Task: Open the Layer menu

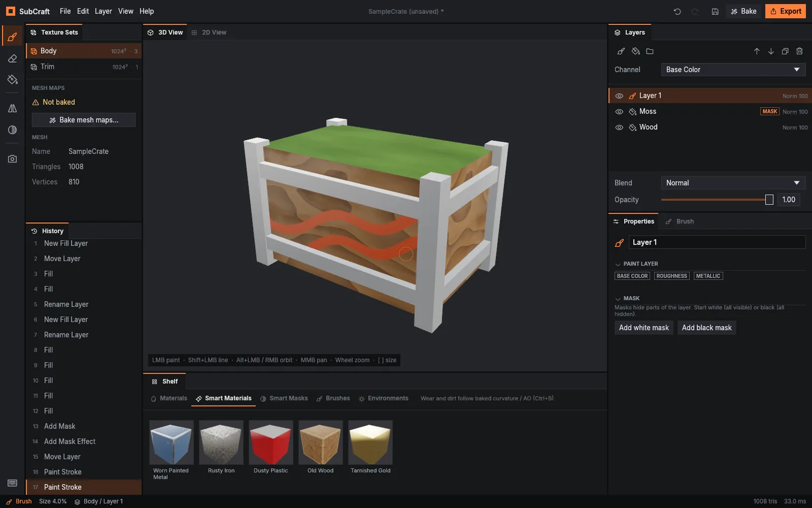Action: pyautogui.click(x=104, y=11)
